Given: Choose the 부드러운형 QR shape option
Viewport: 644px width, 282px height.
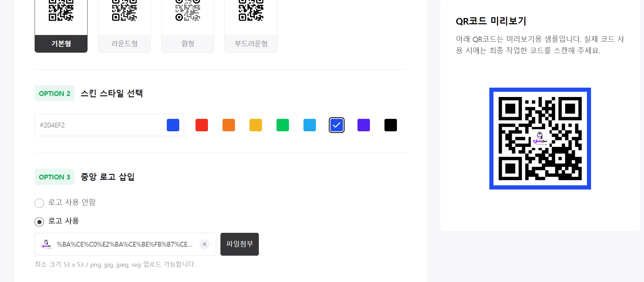Looking at the screenshot, I should click(x=251, y=26).
